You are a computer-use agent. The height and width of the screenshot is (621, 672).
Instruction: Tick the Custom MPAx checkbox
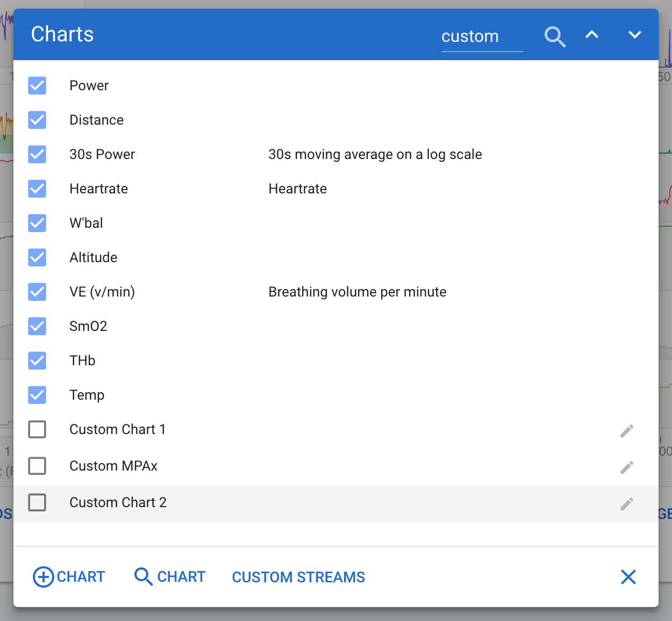click(x=37, y=466)
